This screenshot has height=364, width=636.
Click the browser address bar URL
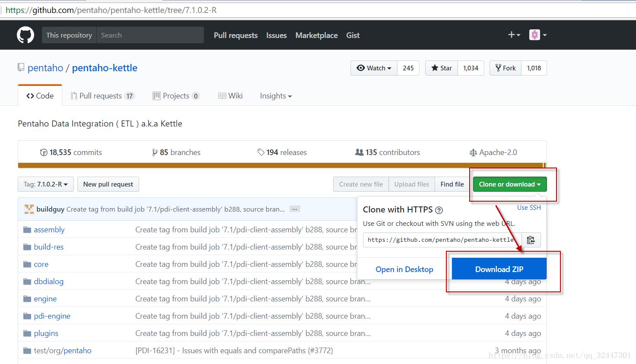pyautogui.click(x=111, y=10)
